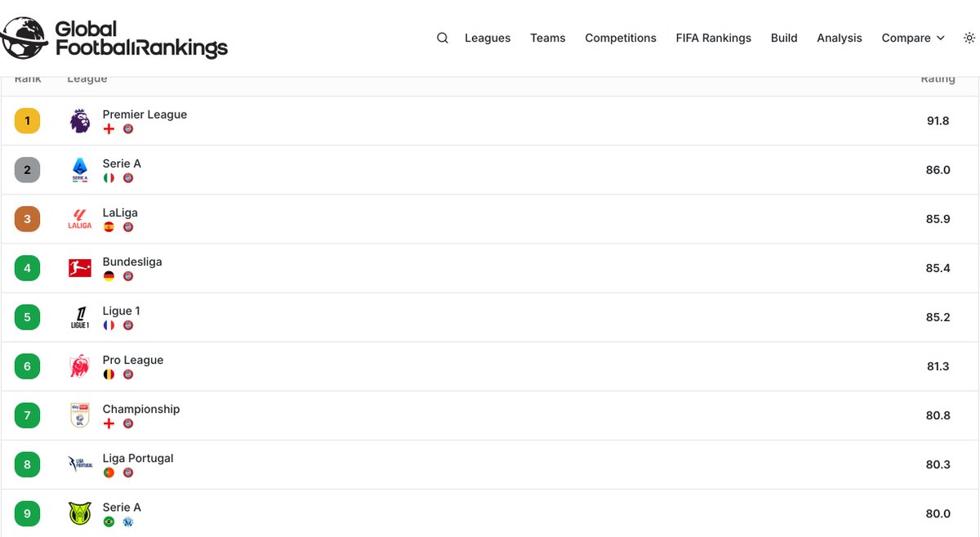Screen dimensions: 980x537
Task: Go to FIFA Rankings page
Action: click(x=714, y=38)
